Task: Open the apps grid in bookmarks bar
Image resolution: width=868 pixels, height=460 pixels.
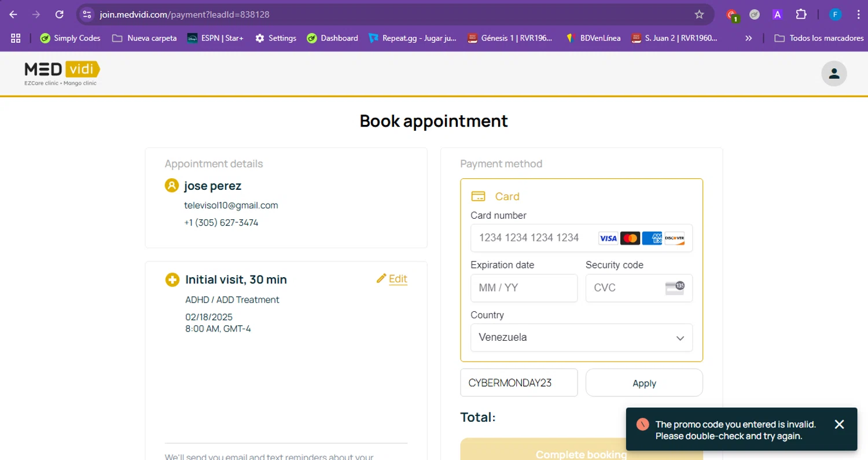Action: coord(16,38)
